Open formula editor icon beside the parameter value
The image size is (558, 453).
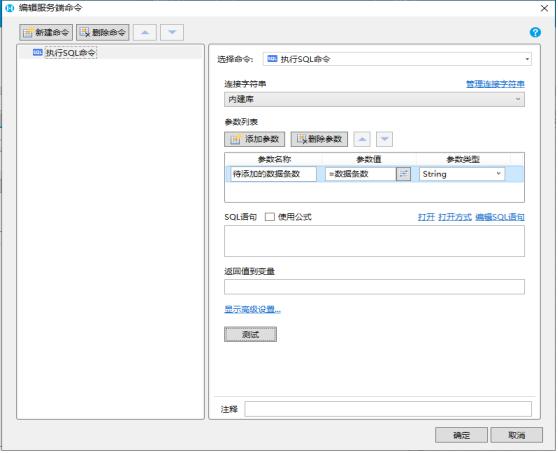pos(404,174)
